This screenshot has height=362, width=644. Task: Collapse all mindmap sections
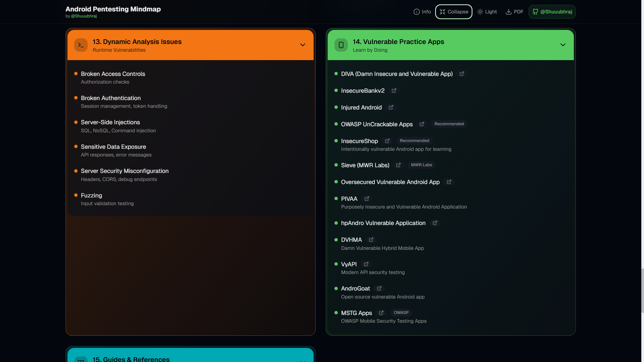[x=454, y=12]
